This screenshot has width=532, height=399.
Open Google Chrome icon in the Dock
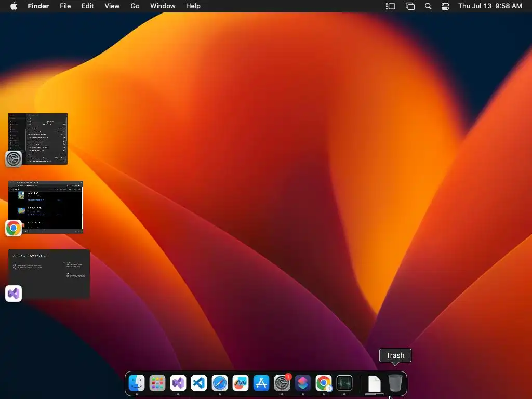point(324,383)
